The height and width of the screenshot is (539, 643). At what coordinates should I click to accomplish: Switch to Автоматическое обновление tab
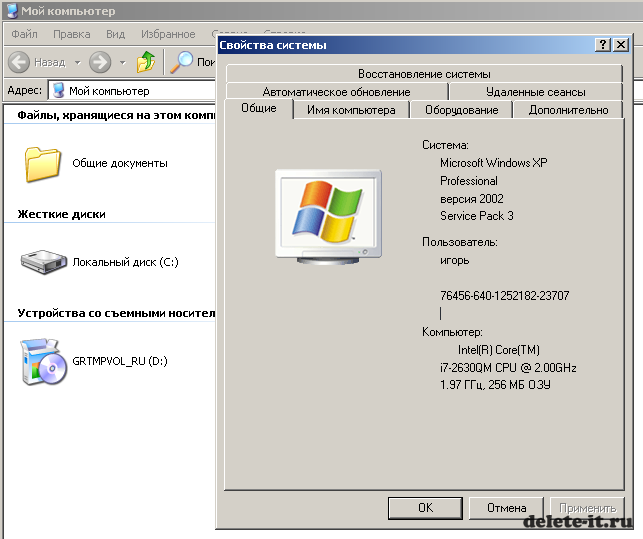[x=336, y=92]
